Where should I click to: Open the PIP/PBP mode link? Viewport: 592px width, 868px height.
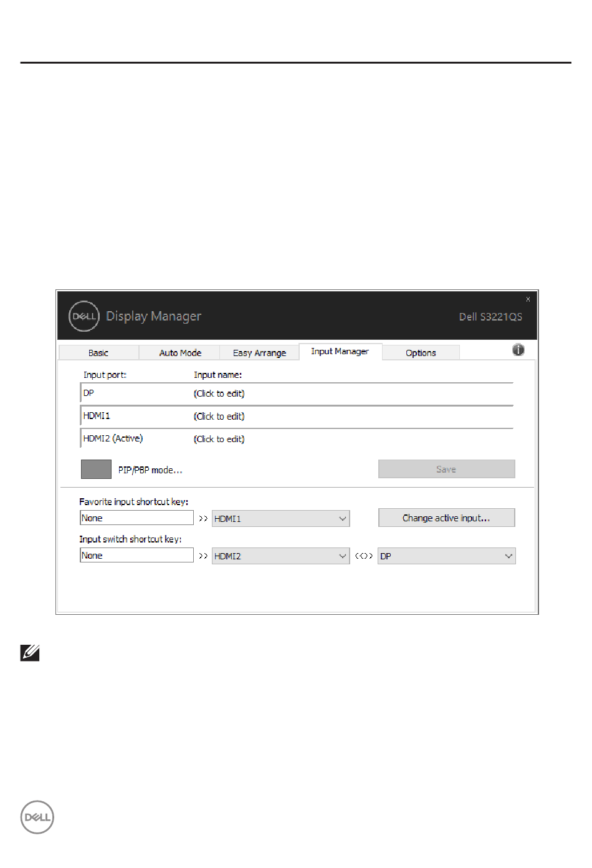point(150,470)
